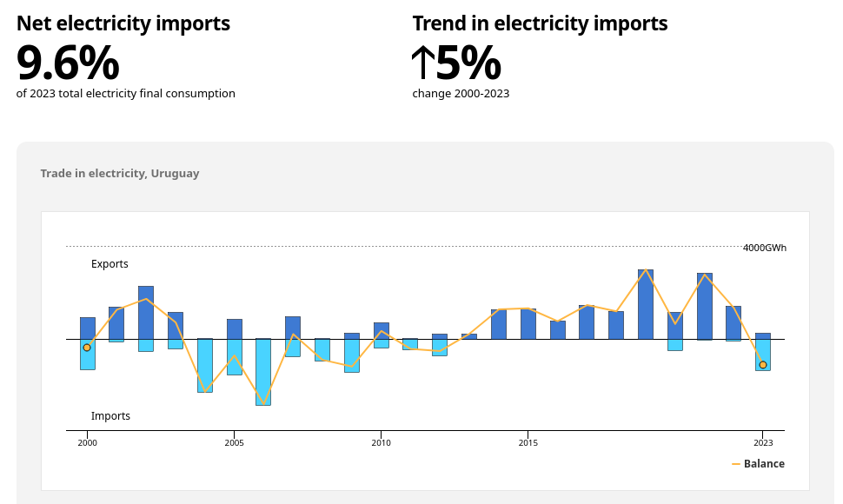843x504 pixels.
Task: Click the Imports axis label
Action: coord(110,416)
